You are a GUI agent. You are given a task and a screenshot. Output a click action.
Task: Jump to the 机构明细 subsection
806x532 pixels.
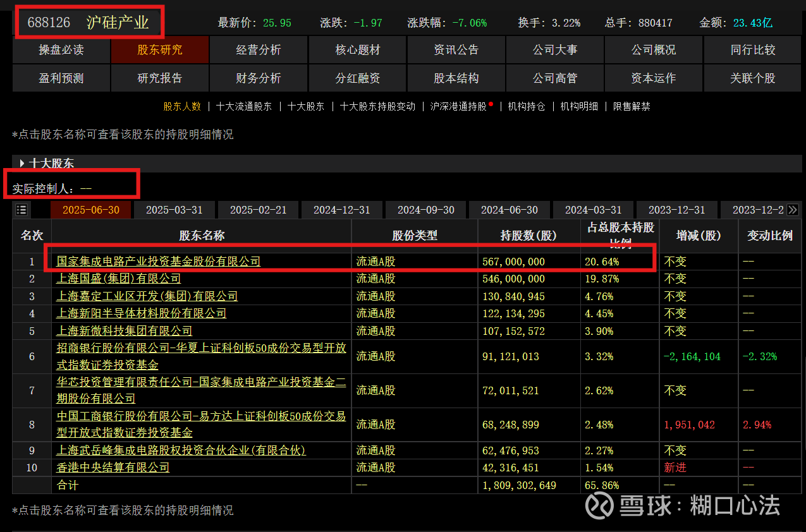click(x=579, y=107)
